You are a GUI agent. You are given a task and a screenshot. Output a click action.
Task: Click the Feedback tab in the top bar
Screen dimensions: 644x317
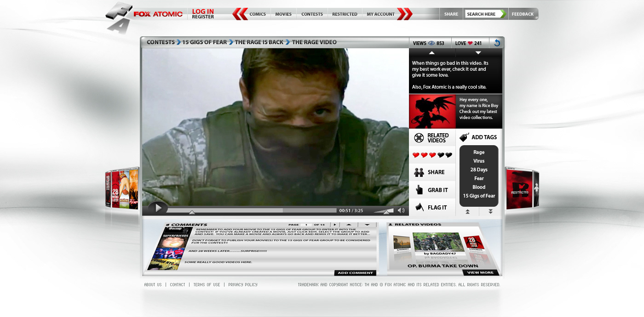tap(523, 14)
